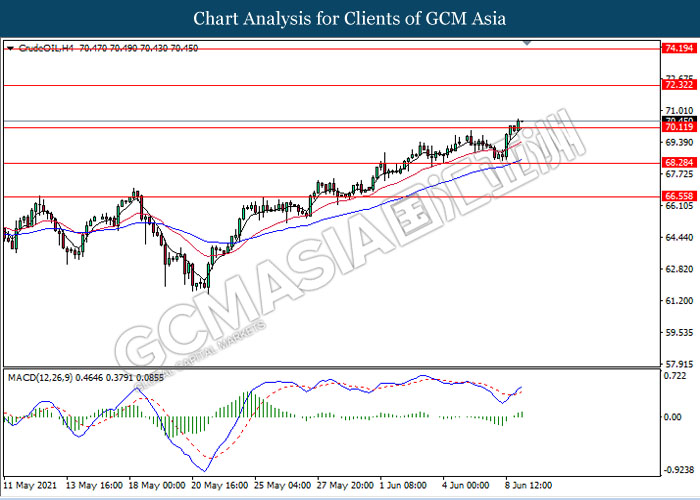
Task: Select the 66.558 price level label
Action: pyautogui.click(x=679, y=196)
